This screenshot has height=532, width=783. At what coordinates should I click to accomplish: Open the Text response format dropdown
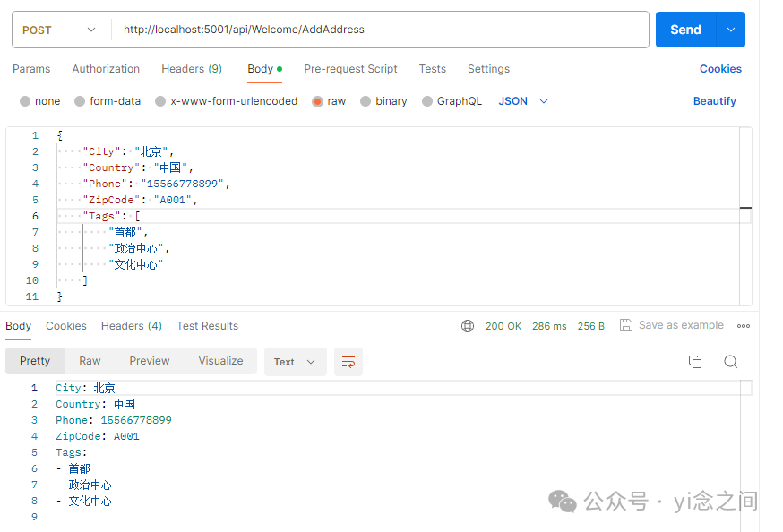coord(295,362)
